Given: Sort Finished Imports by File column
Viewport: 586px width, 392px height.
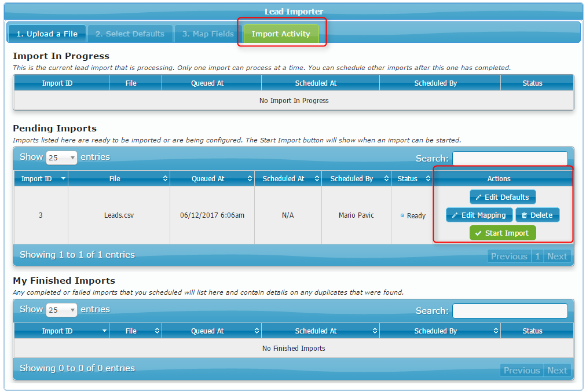Looking at the screenshot, I should pos(135,331).
